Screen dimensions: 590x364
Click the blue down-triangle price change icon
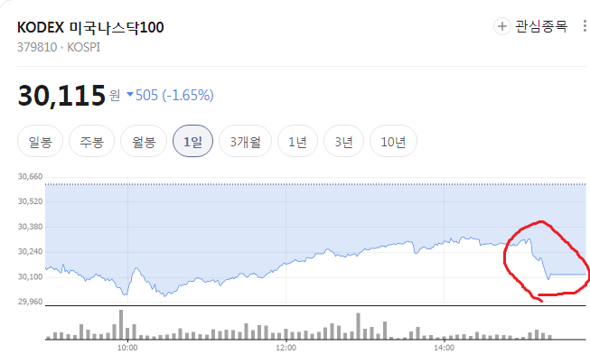pyautogui.click(x=130, y=94)
